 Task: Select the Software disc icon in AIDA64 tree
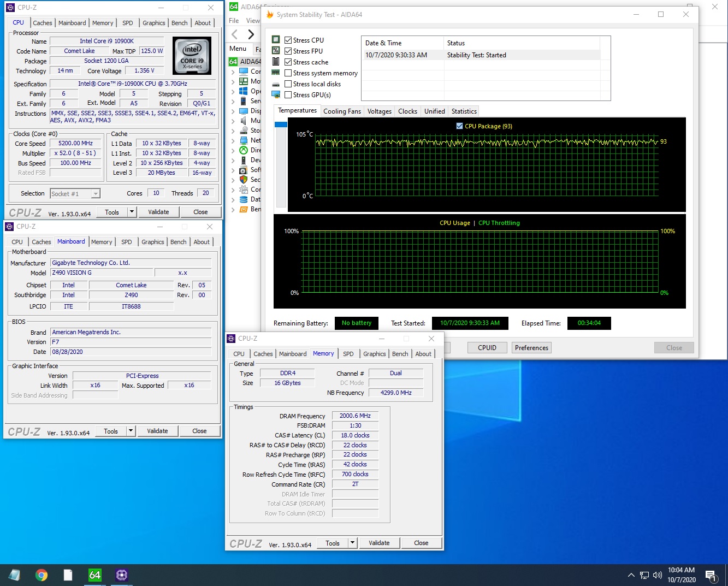244,170
